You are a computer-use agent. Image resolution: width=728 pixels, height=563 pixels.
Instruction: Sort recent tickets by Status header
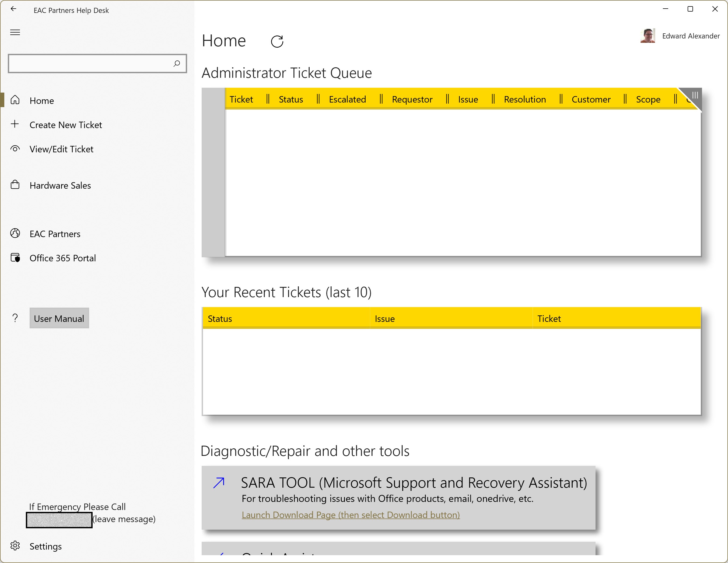point(220,319)
